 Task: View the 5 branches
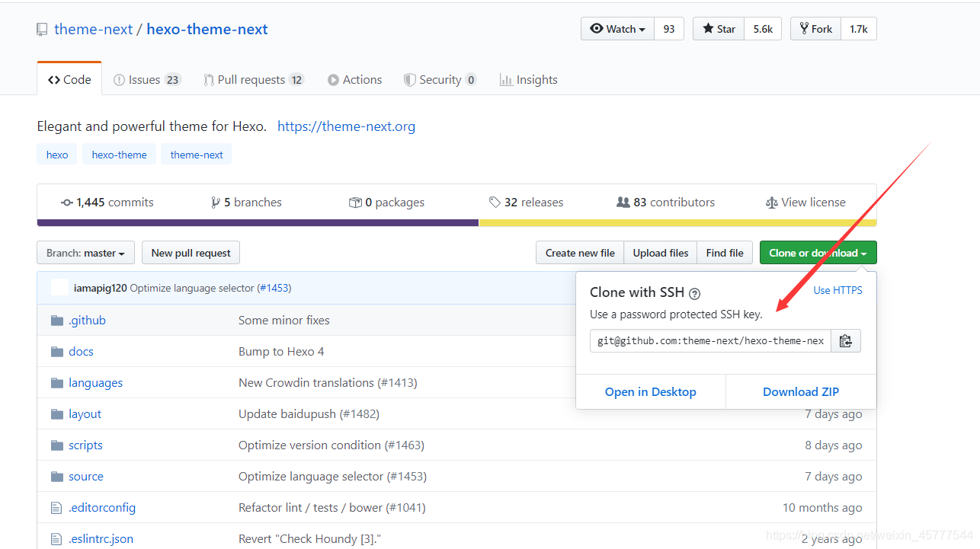click(x=246, y=203)
